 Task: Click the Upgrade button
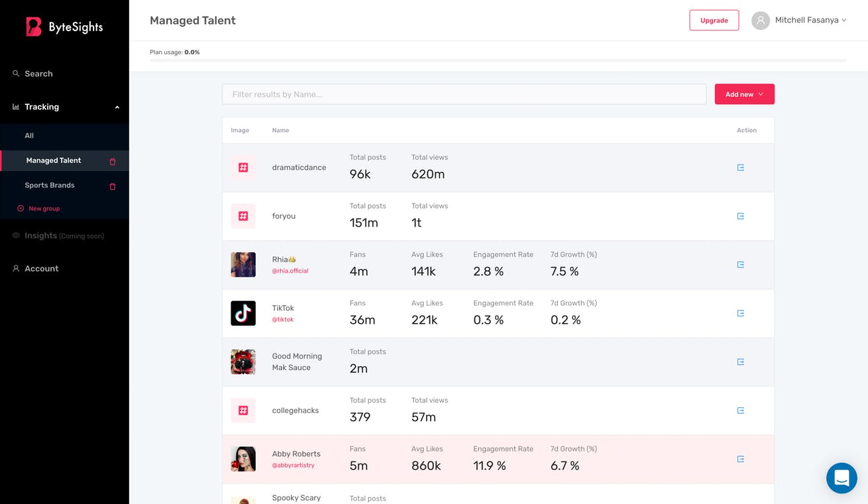pos(714,21)
